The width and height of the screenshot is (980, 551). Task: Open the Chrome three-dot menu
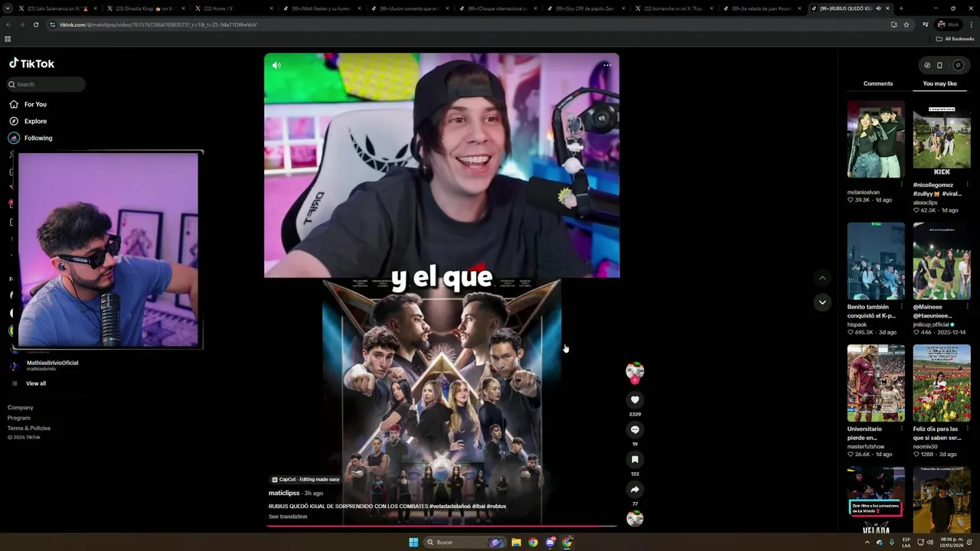coord(972,24)
